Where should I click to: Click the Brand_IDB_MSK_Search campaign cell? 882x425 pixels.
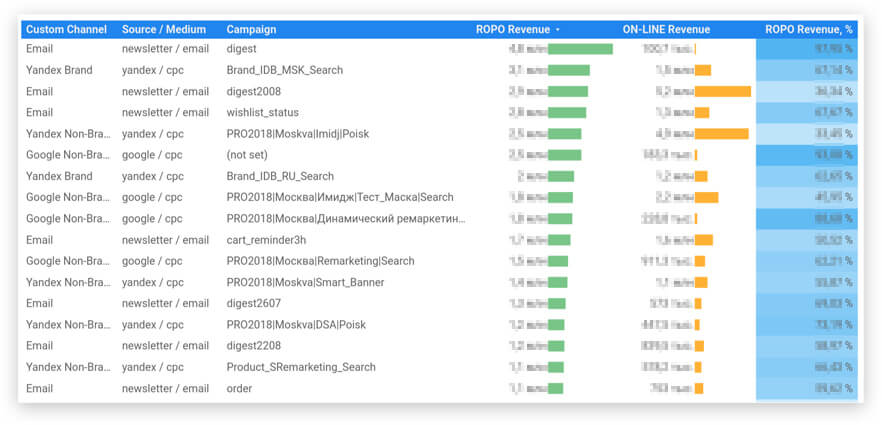tap(285, 70)
